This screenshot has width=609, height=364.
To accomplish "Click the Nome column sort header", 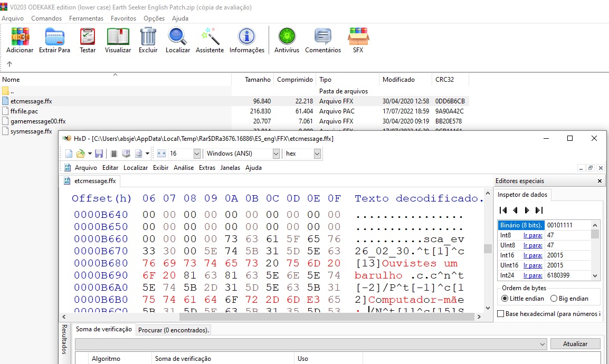I will [116, 80].
